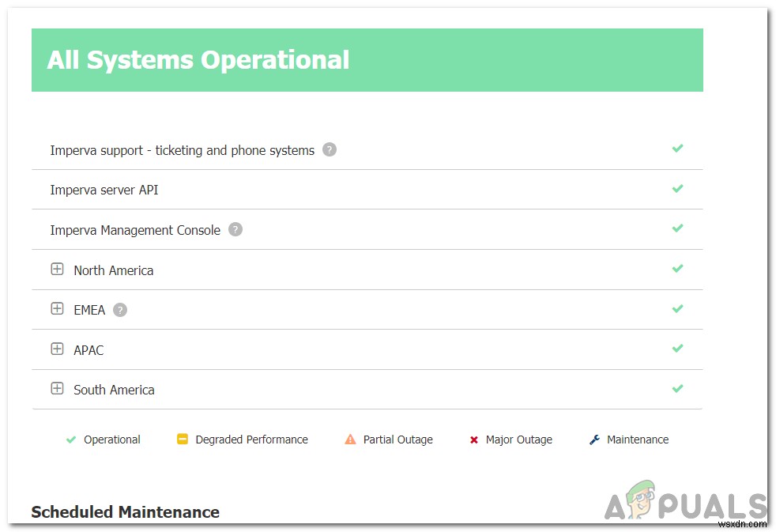Expand the South America region group
This screenshot has height=532, width=776.
tap(57, 388)
